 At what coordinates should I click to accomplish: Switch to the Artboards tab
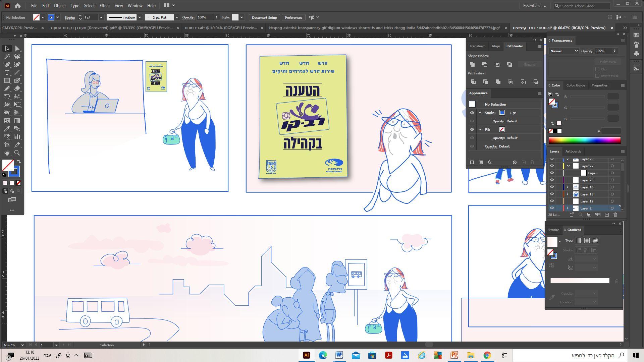pos(573,152)
